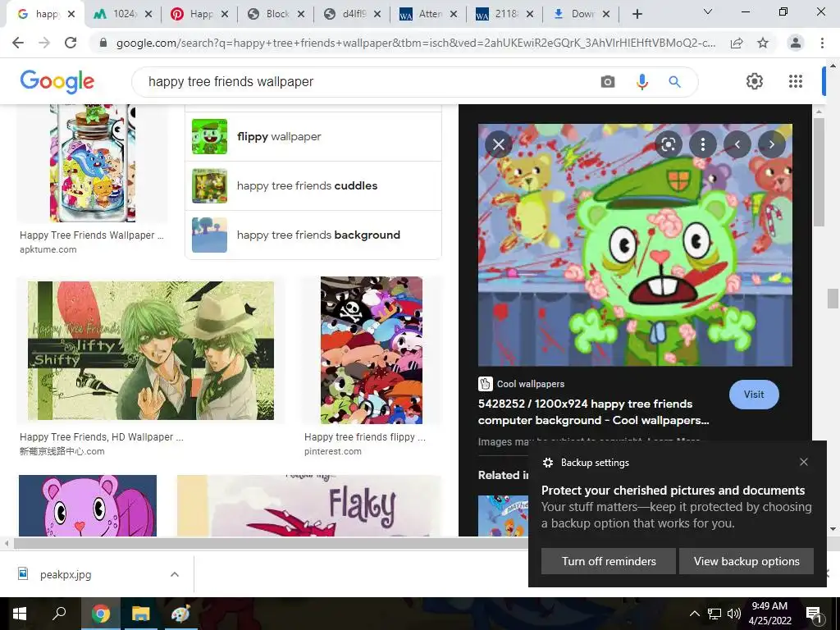Show hidden system tray icons
This screenshot has width=840, height=630.
[x=694, y=614]
